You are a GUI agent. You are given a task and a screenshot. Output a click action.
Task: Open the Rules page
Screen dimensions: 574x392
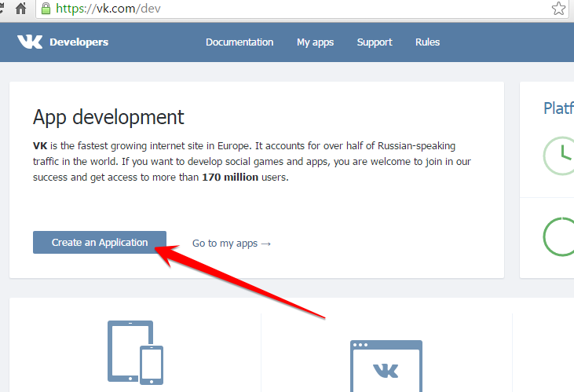(427, 42)
